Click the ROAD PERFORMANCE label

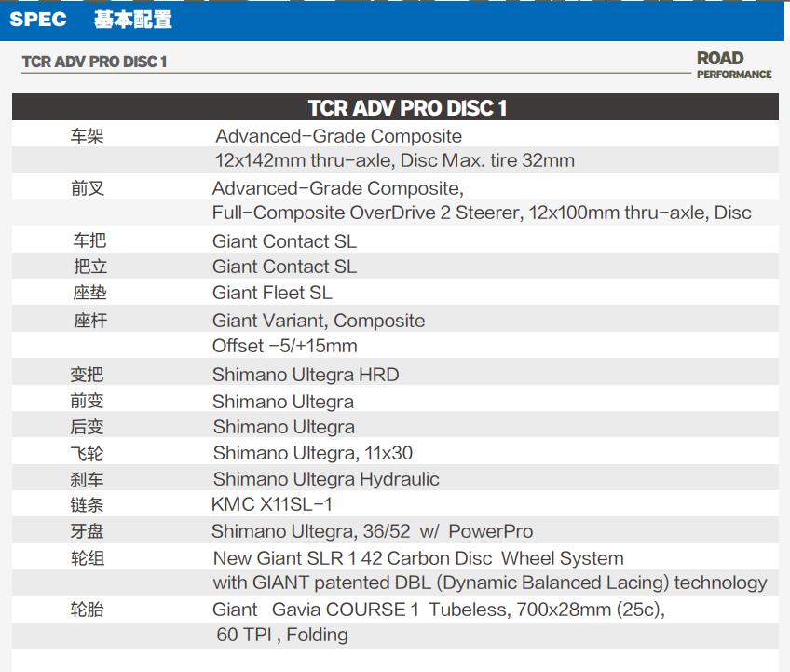733,65
